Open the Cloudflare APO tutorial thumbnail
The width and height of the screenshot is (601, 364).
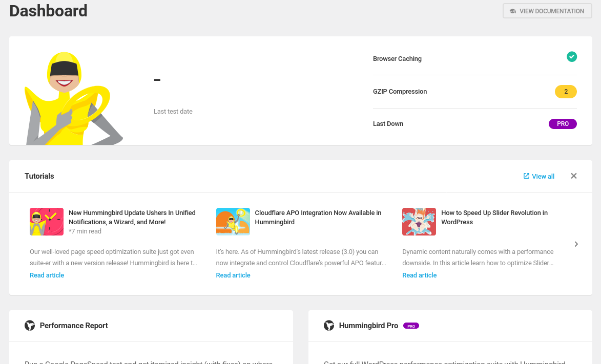point(233,222)
